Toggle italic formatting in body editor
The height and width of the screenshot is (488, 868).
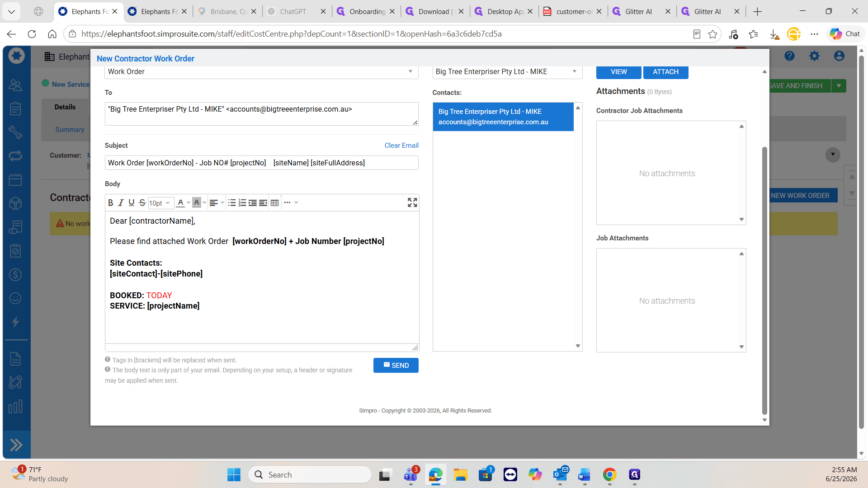tap(121, 203)
